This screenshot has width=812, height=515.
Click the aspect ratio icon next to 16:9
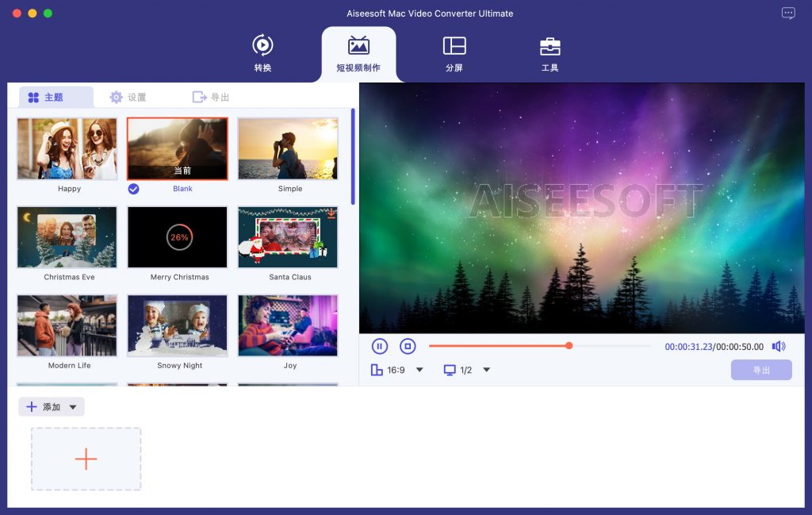377,369
